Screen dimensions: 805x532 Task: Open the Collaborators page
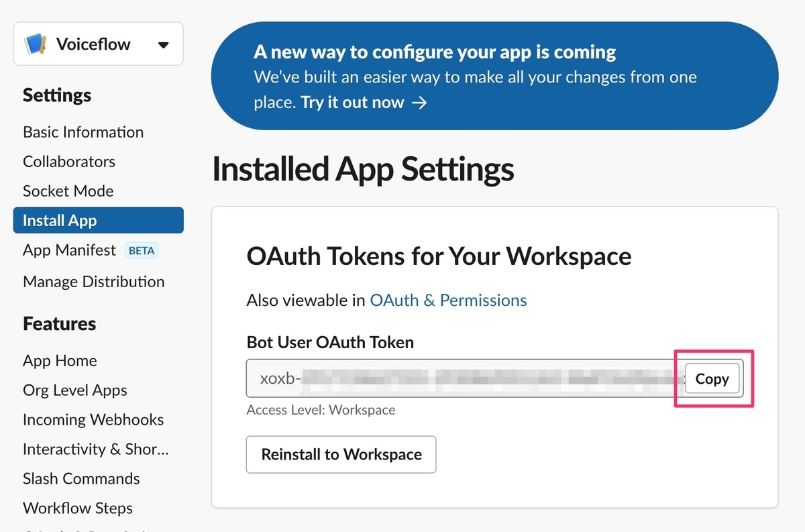tap(69, 162)
